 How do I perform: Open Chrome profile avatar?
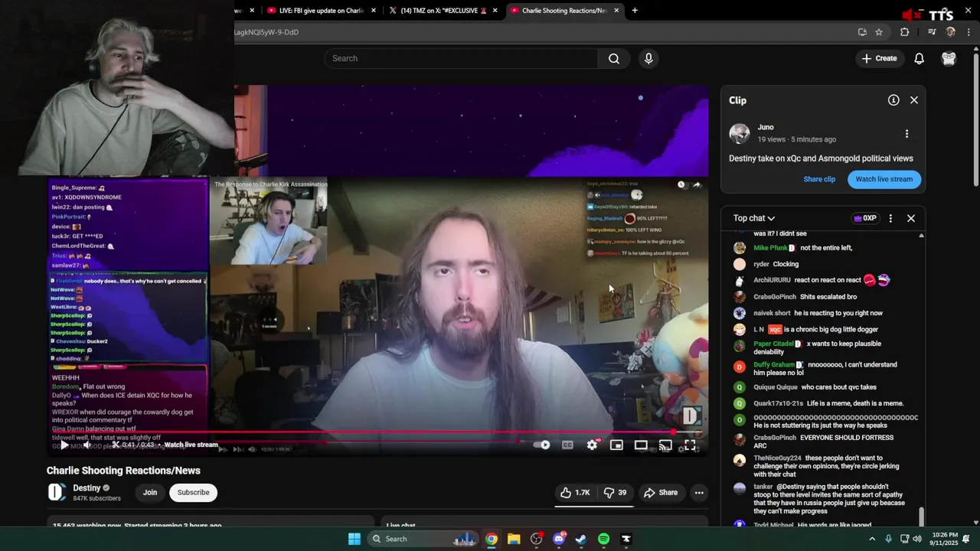951,32
